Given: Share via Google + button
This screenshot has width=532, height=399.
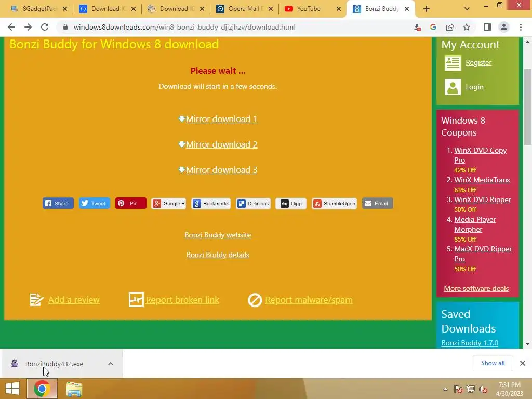Looking at the screenshot, I should (x=169, y=203).
